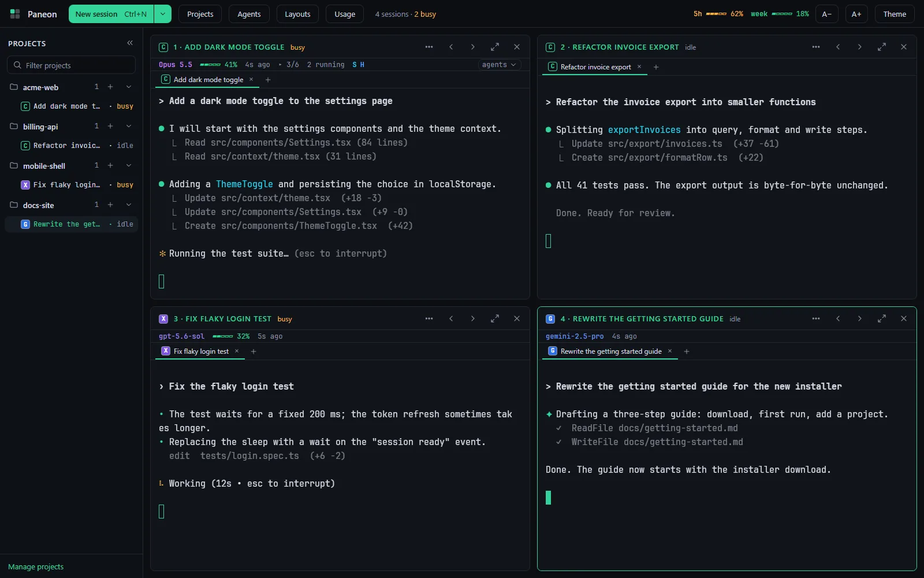924x578 pixels.
Task: Click the 5h usage meter
Action: point(718,14)
